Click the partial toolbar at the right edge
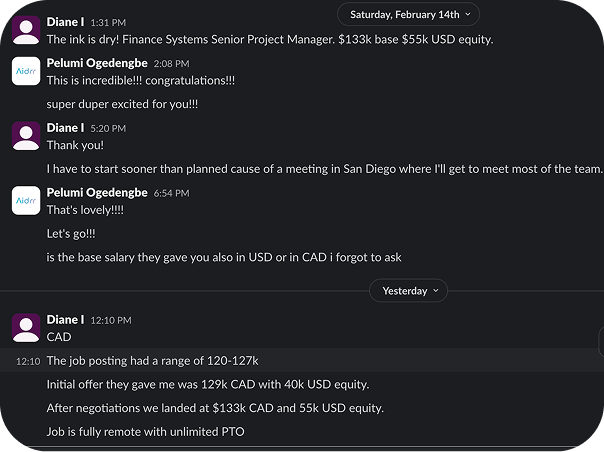Screen dimensions: 604x452 601,342
